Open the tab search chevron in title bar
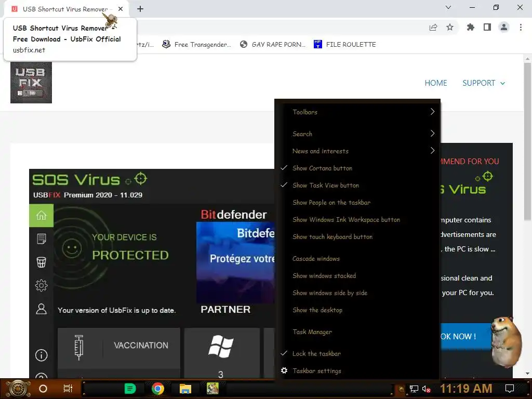Viewport: 532px width, 399px height. coord(448,7)
